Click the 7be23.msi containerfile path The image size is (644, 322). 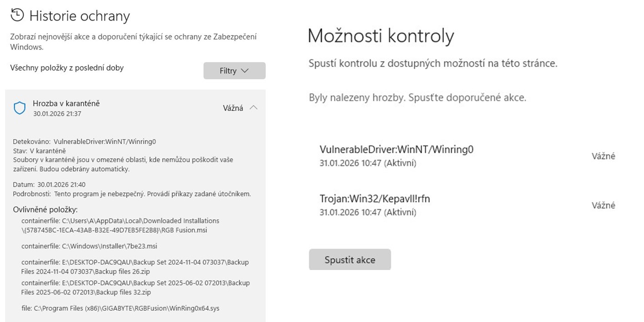(x=89, y=246)
